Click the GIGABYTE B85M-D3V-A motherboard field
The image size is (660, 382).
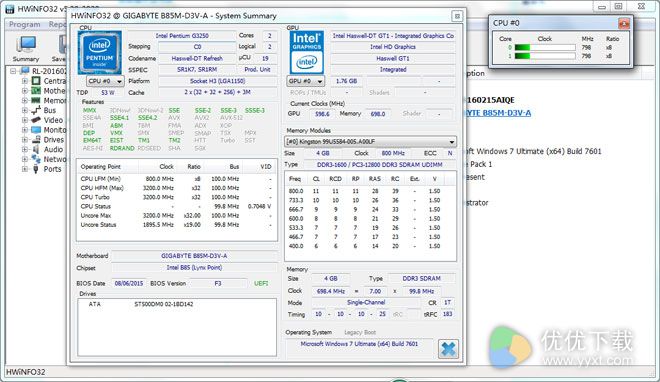(x=194, y=256)
